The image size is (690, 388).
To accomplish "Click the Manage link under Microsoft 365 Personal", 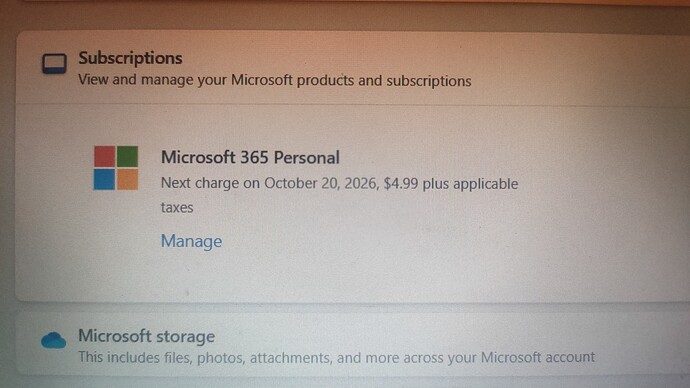I will point(191,241).
